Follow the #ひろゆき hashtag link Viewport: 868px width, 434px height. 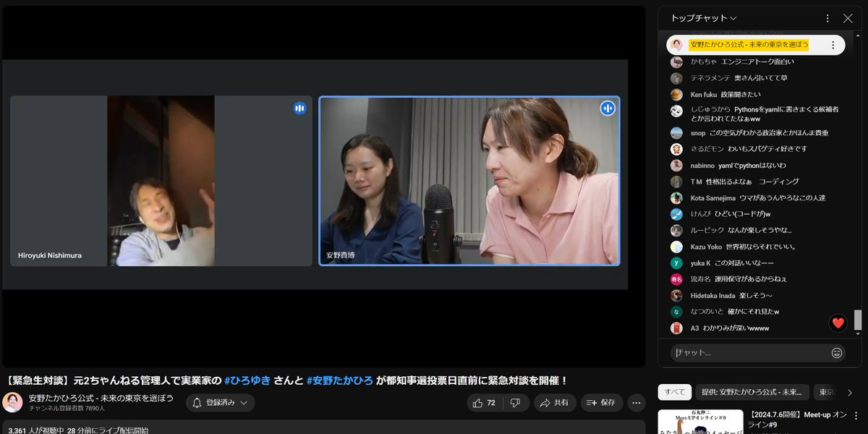click(x=247, y=380)
